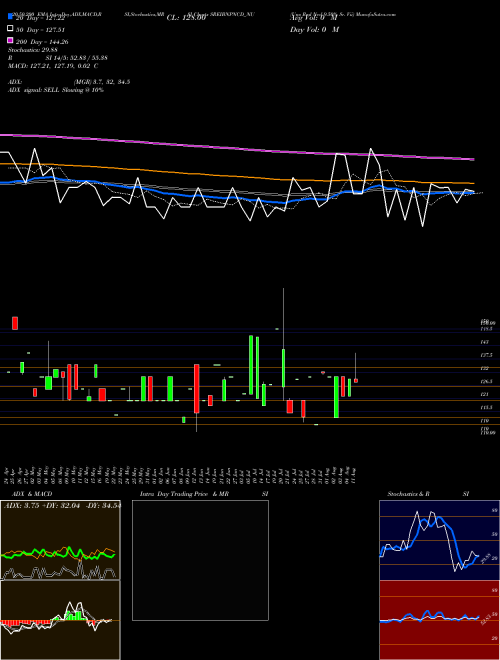
Task: Click the magenta 200 Day EMA legend swatch
Action: (10, 40)
